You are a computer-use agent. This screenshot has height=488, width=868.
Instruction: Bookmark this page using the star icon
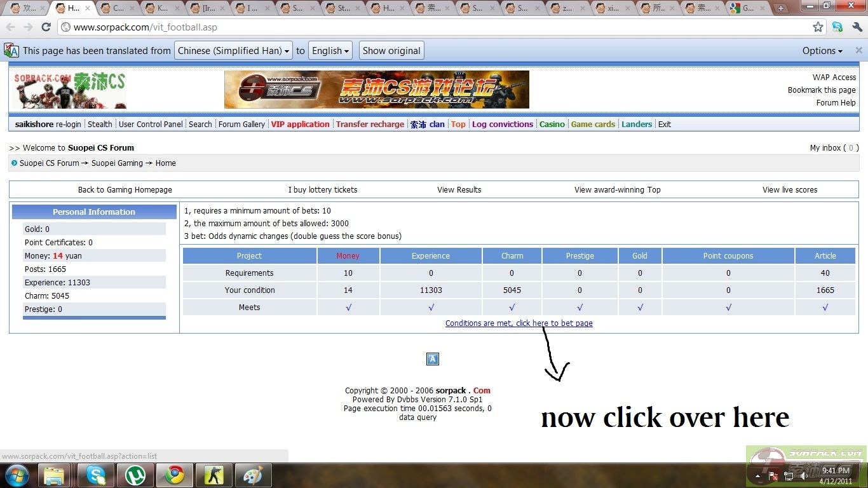(x=818, y=27)
